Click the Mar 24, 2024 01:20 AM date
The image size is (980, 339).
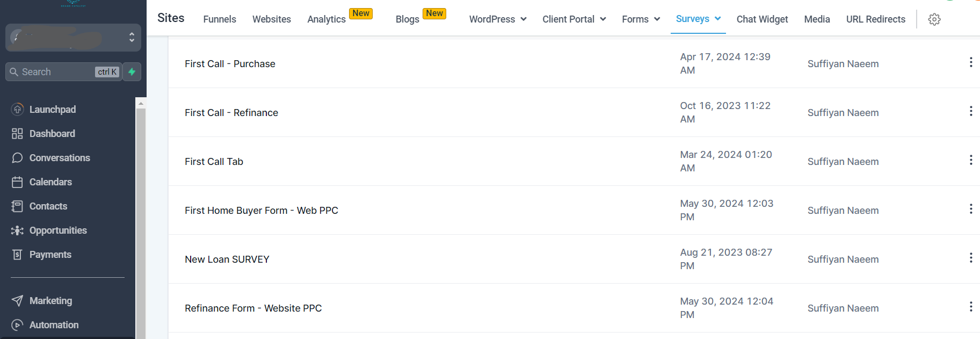pyautogui.click(x=726, y=161)
